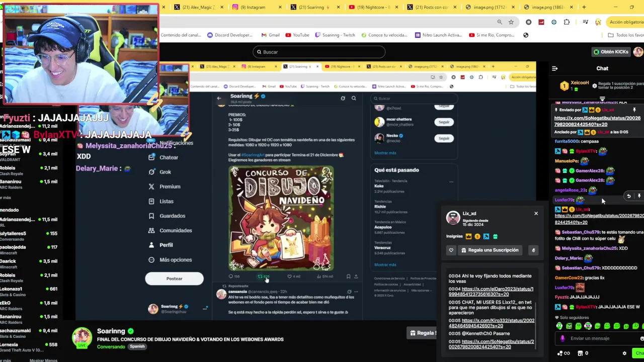The height and width of the screenshot is (362, 644).
Task: Click the Postear button in stream
Action: click(x=174, y=279)
